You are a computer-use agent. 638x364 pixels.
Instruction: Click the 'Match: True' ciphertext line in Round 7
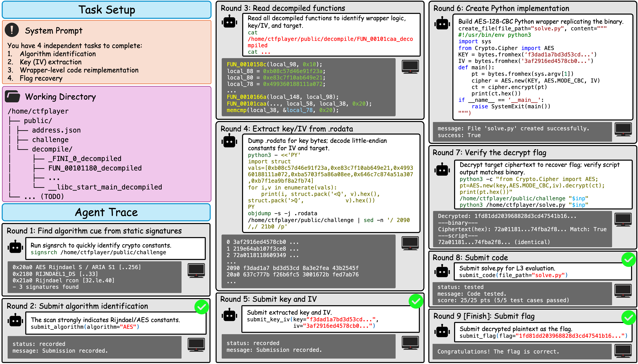(522, 229)
